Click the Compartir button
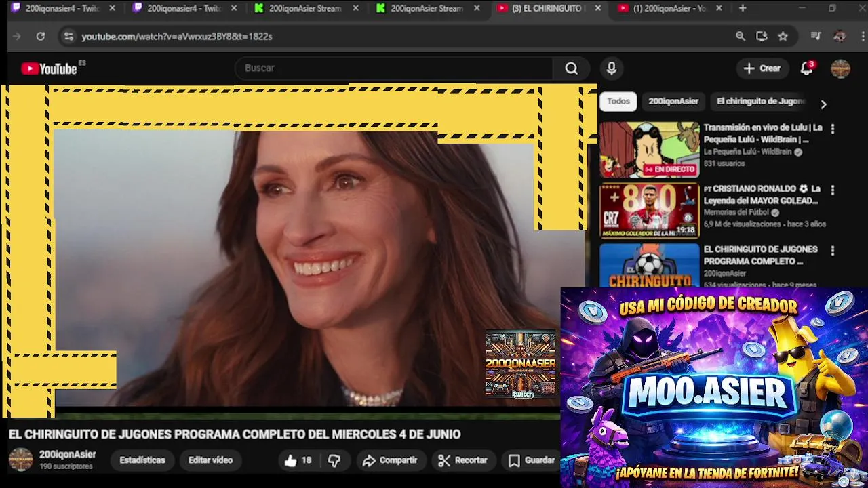 point(390,460)
